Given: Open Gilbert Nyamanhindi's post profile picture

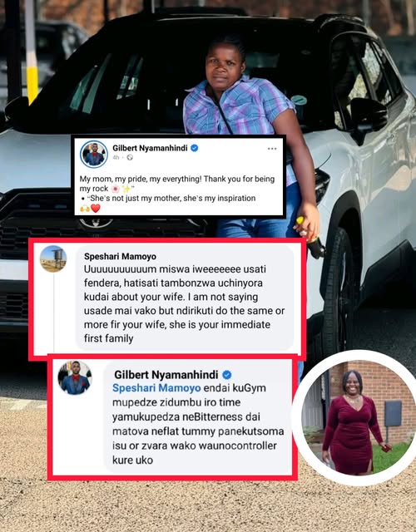Looking at the screenshot, I should coord(94,154).
